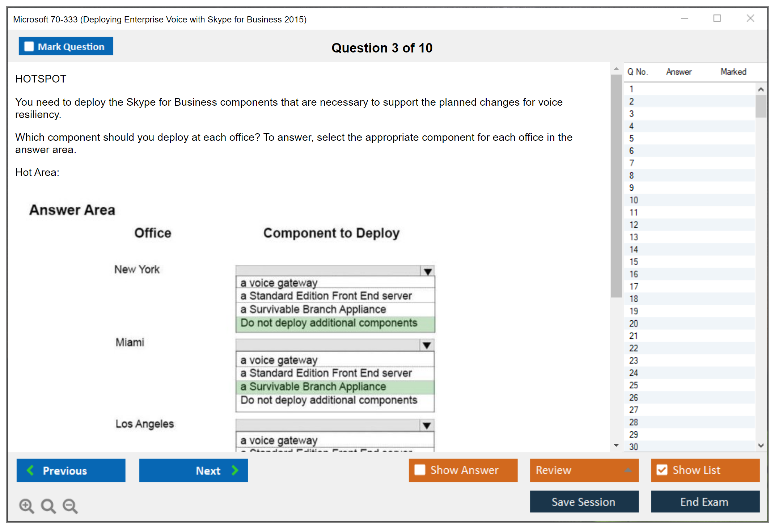Click question pane scroll-down arrow
The height and width of the screenshot is (532, 778).
tap(616, 445)
